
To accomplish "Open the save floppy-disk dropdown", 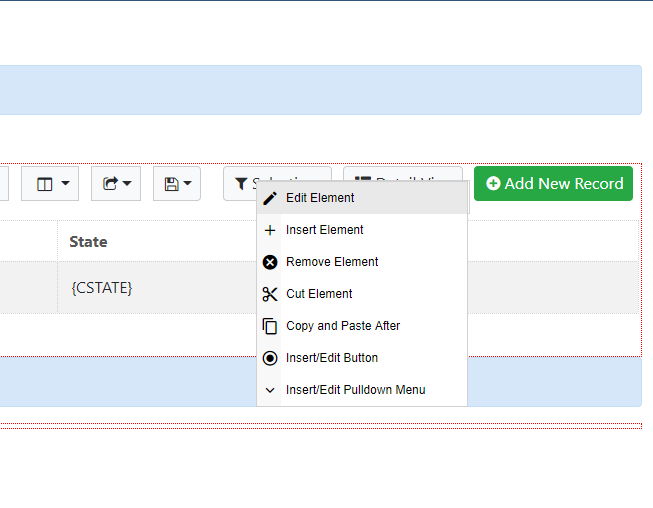I will click(x=177, y=184).
